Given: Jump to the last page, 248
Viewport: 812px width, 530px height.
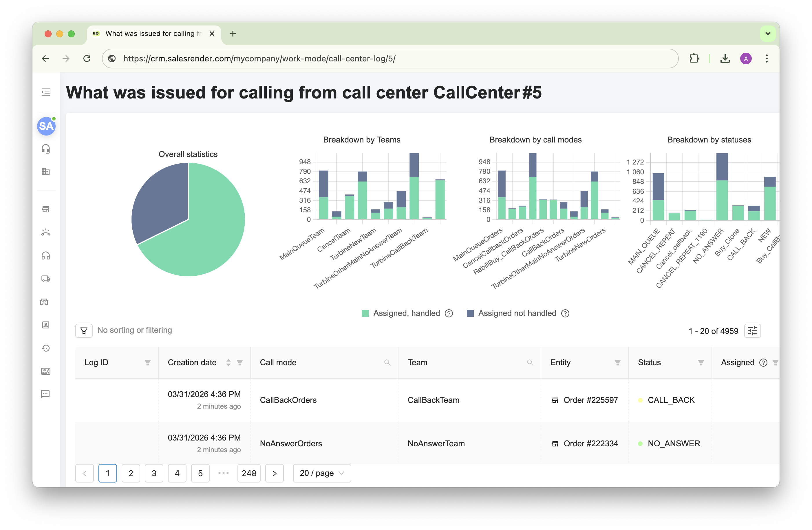Looking at the screenshot, I should pyautogui.click(x=249, y=473).
